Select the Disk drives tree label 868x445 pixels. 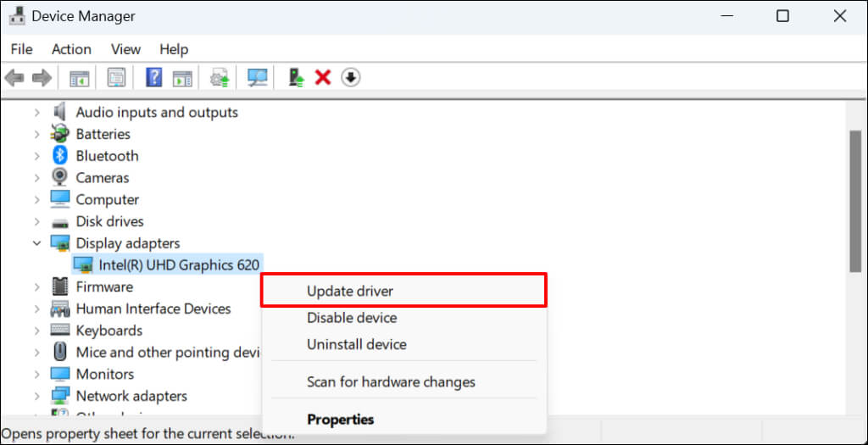109,221
